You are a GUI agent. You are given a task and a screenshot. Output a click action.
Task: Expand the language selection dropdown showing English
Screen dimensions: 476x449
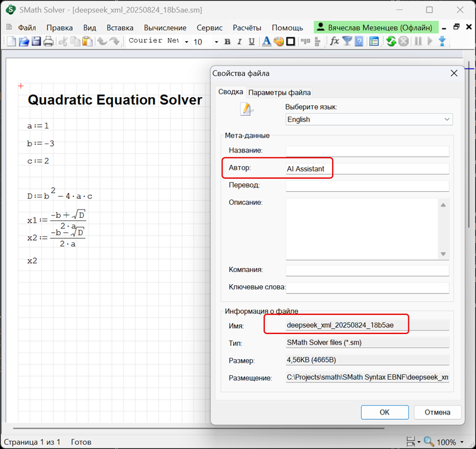(x=447, y=119)
